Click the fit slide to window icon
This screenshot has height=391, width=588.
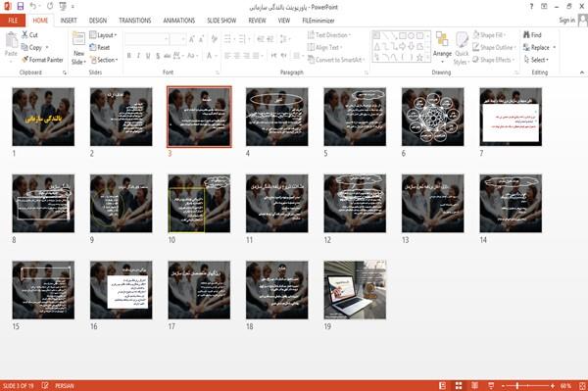pos(582,385)
